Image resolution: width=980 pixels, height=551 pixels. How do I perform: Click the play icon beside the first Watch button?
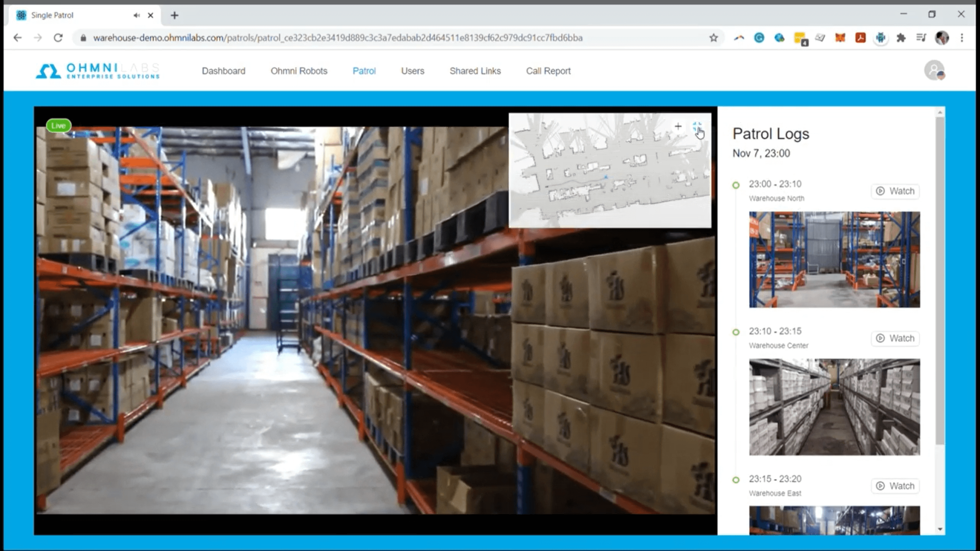880,191
